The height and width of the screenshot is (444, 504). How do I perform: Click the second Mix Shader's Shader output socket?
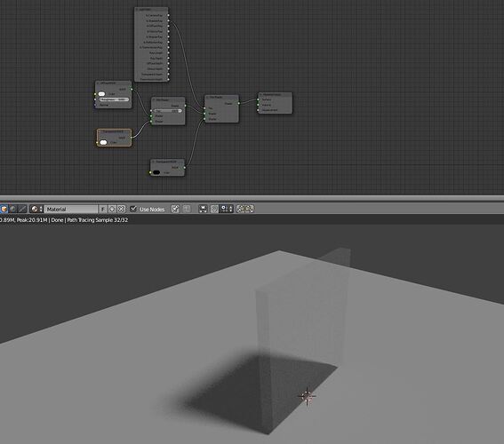(x=239, y=103)
